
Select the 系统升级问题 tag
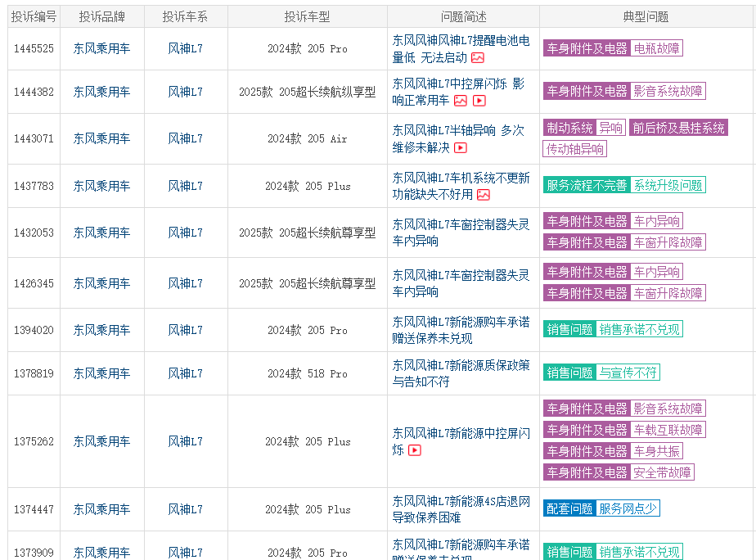[668, 185]
